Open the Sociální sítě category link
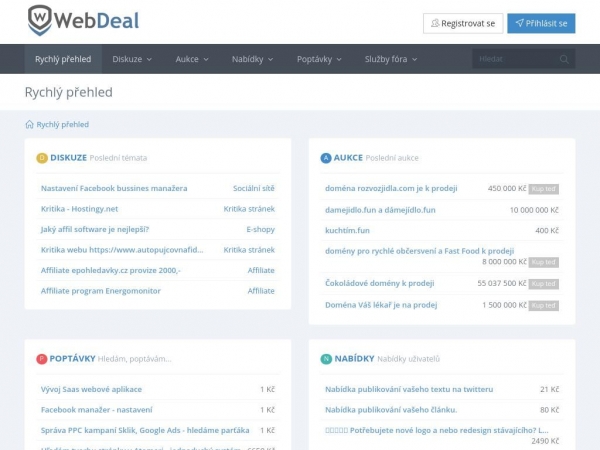Screen dimensions: 600x450 [x=254, y=188]
